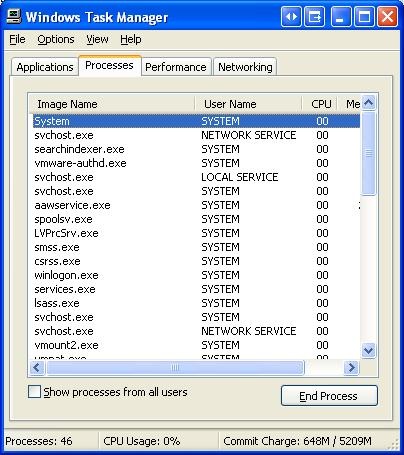The image size is (404, 455).
Task: Close the Windows Task Manager window
Action: coord(387,16)
